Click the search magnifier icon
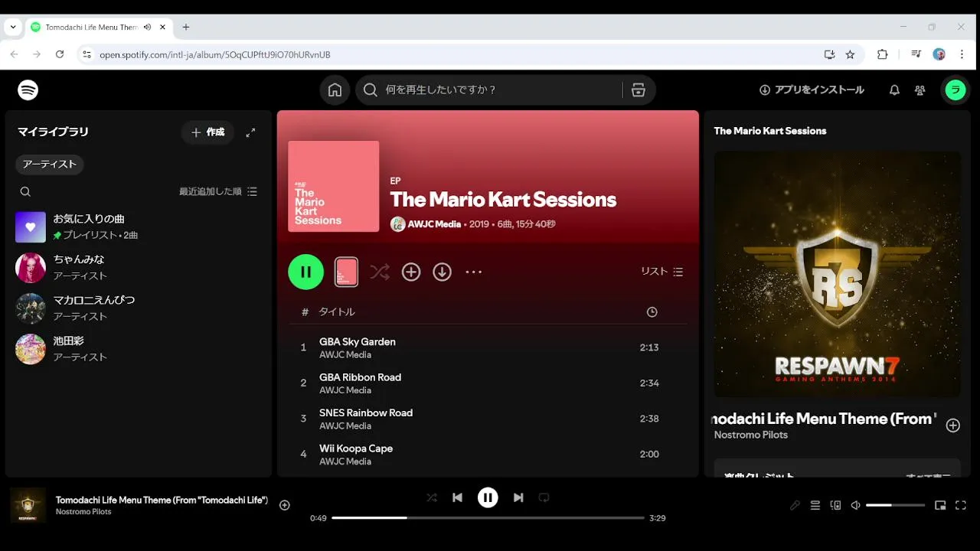This screenshot has height=551, width=980. 371,90
